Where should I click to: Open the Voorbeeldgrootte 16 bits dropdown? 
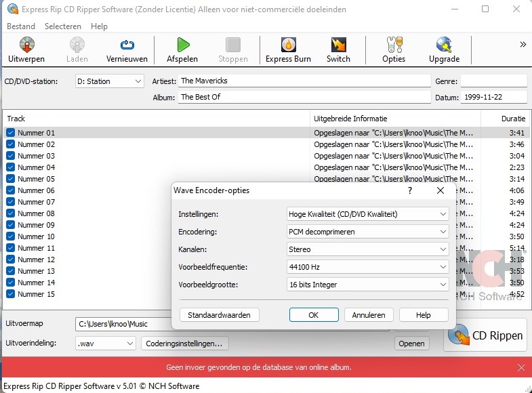pyautogui.click(x=368, y=285)
